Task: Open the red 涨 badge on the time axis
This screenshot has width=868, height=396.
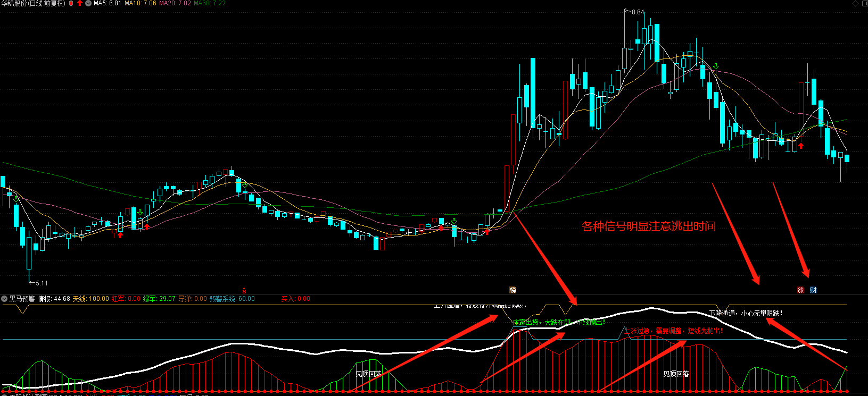Action: pos(800,290)
